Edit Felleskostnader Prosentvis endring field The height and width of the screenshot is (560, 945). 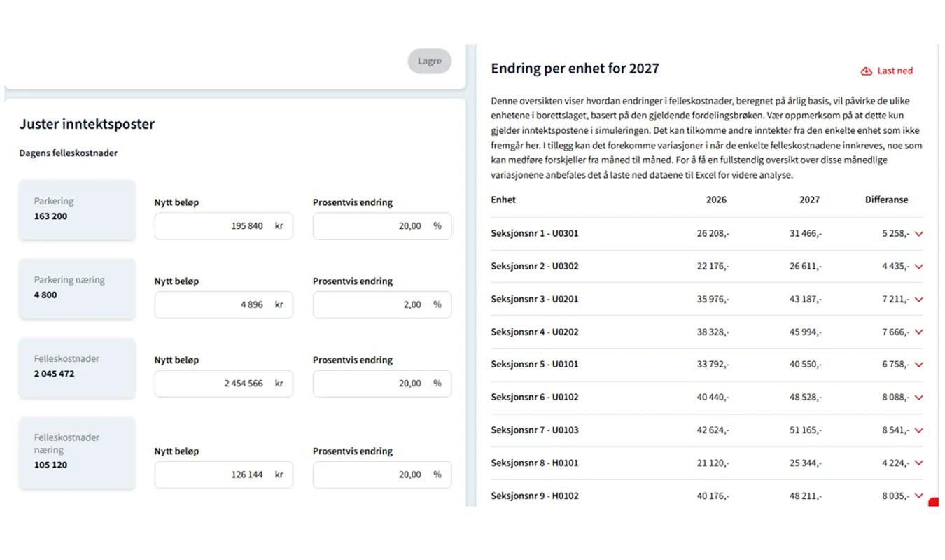click(382, 384)
